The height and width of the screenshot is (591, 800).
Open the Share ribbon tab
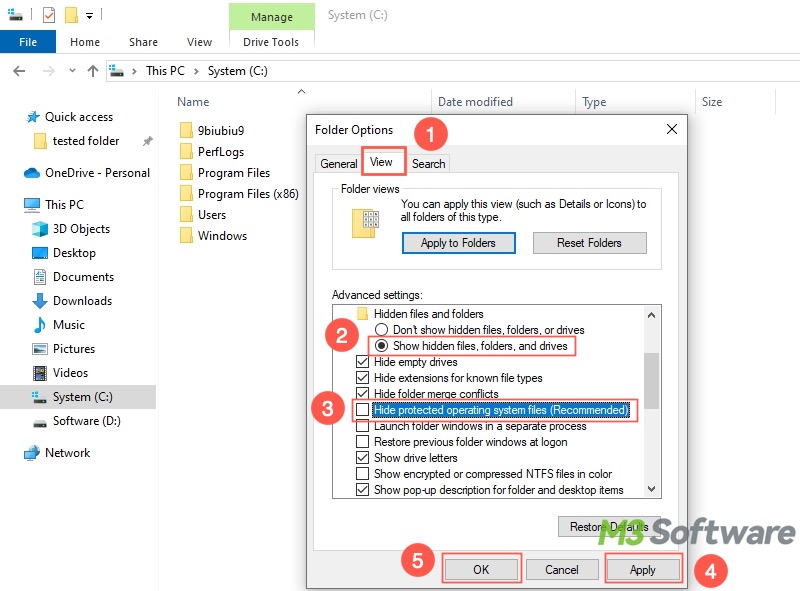click(142, 42)
